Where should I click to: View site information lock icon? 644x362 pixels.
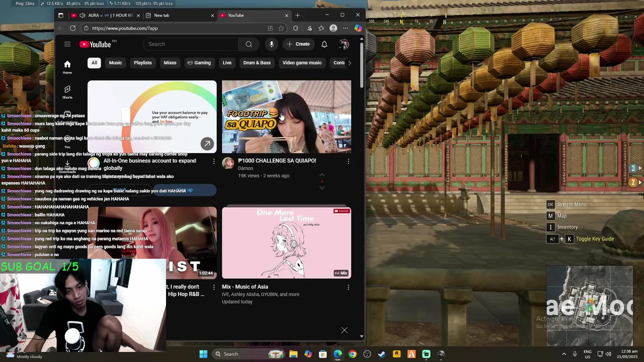[86, 28]
